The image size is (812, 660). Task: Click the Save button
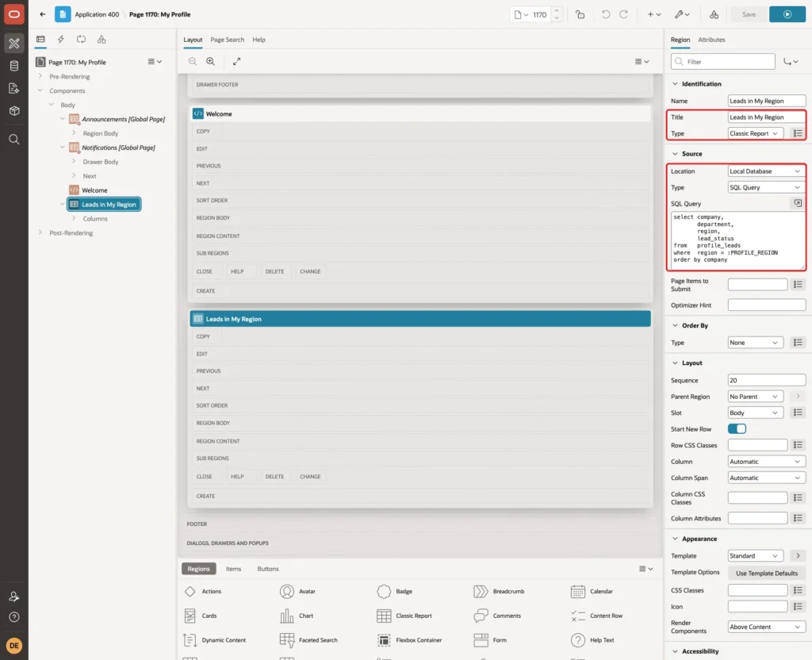[749, 14]
